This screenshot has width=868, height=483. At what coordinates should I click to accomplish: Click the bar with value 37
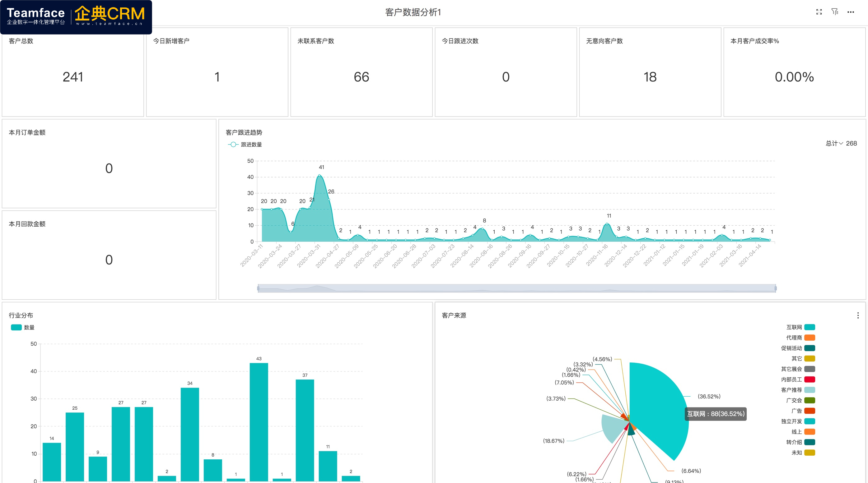[305, 430]
